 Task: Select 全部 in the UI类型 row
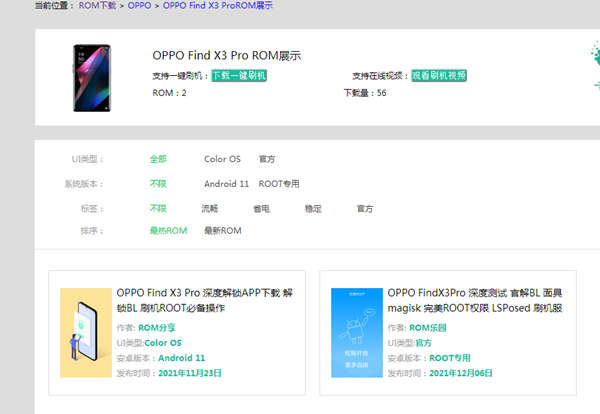coord(158,159)
